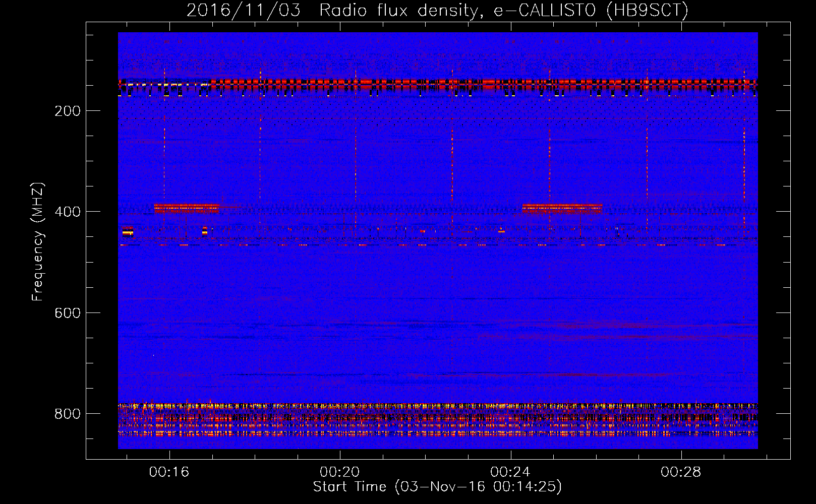This screenshot has height=504, width=816.
Task: Click the 00:20 time tick label
Action: [x=340, y=472]
